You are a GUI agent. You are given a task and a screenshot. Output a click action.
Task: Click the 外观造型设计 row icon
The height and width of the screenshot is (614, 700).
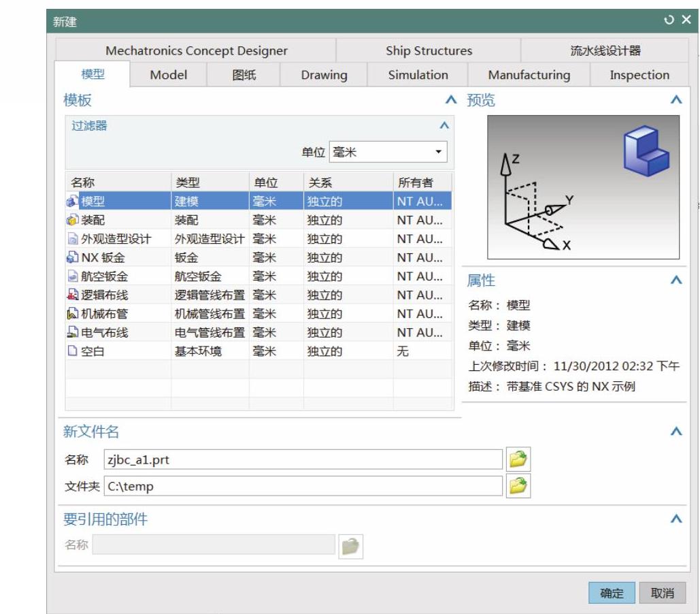click(72, 239)
